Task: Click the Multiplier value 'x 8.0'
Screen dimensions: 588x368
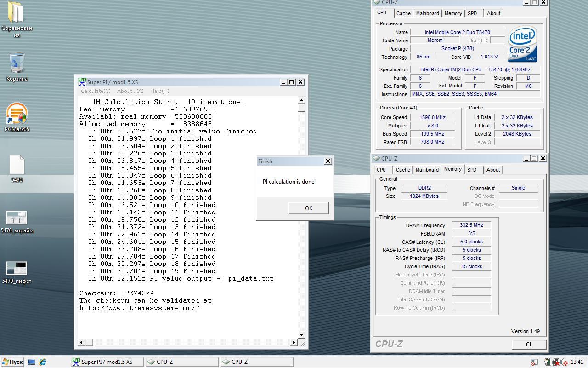Action: (432, 126)
